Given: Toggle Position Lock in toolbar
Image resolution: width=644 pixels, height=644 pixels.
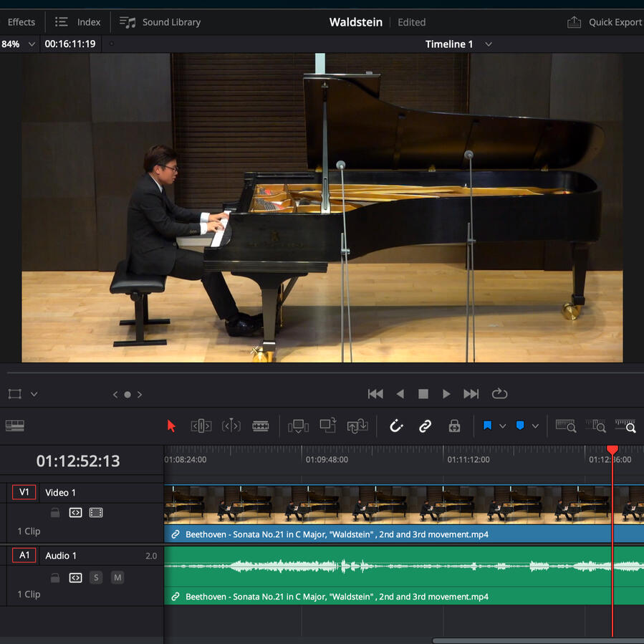Looking at the screenshot, I should tap(454, 426).
